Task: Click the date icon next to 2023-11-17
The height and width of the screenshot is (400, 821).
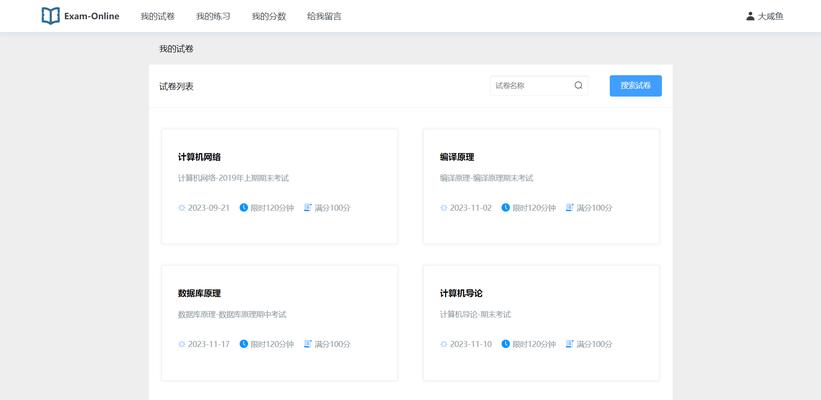Action: click(x=182, y=344)
